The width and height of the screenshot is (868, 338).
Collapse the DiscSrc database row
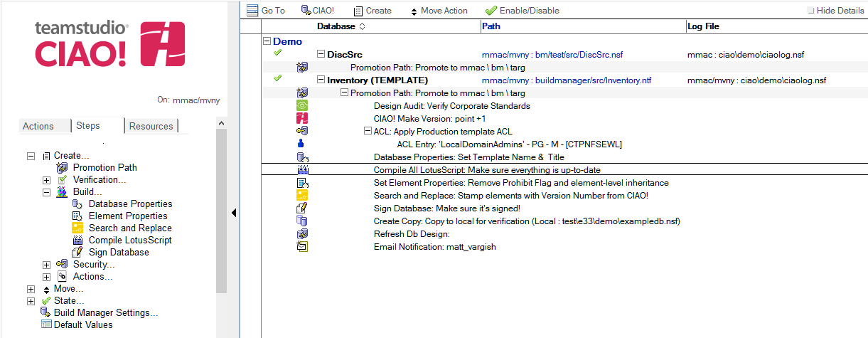(321, 54)
